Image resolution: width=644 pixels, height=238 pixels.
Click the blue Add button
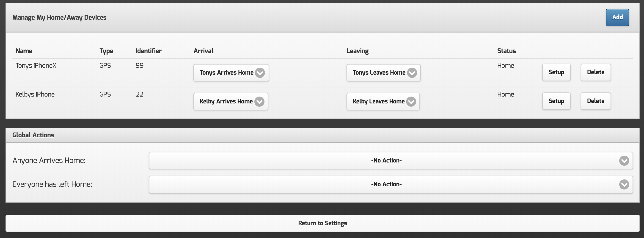pos(617,17)
